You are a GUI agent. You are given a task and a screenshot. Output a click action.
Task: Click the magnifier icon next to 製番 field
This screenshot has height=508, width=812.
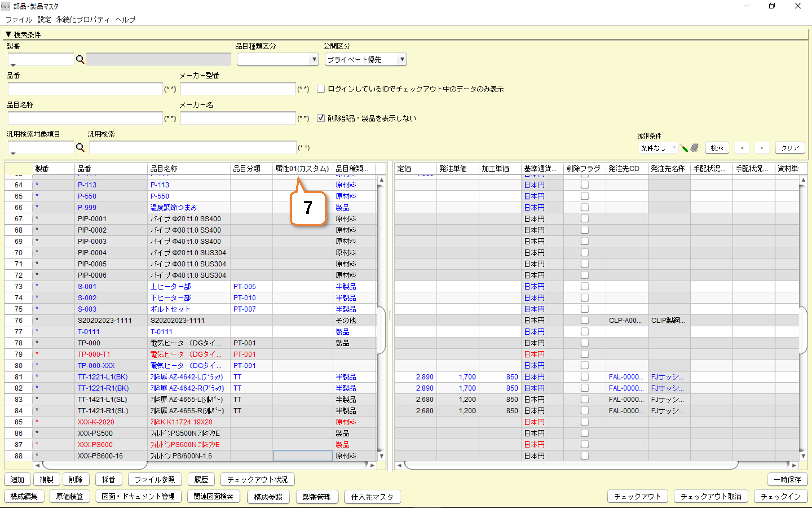(x=80, y=60)
